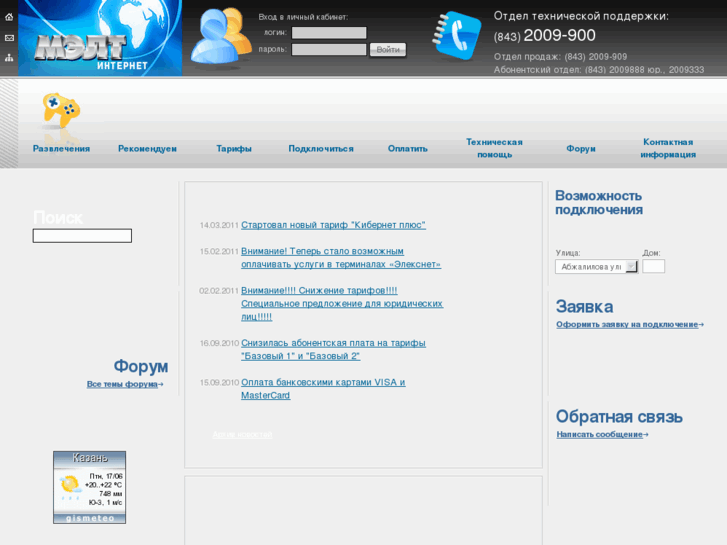The height and width of the screenshot is (545, 727).
Task: Click the Возможность подключения heading
Action: point(599,203)
